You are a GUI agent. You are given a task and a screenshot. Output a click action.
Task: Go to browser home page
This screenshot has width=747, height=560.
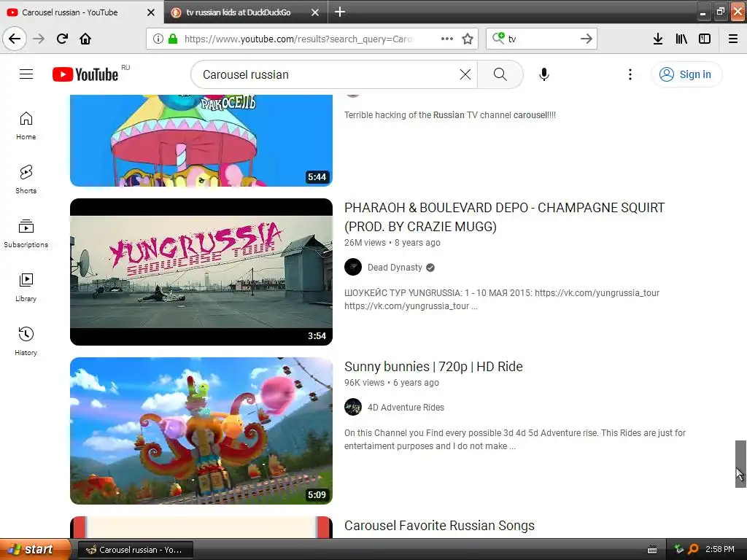click(x=85, y=39)
